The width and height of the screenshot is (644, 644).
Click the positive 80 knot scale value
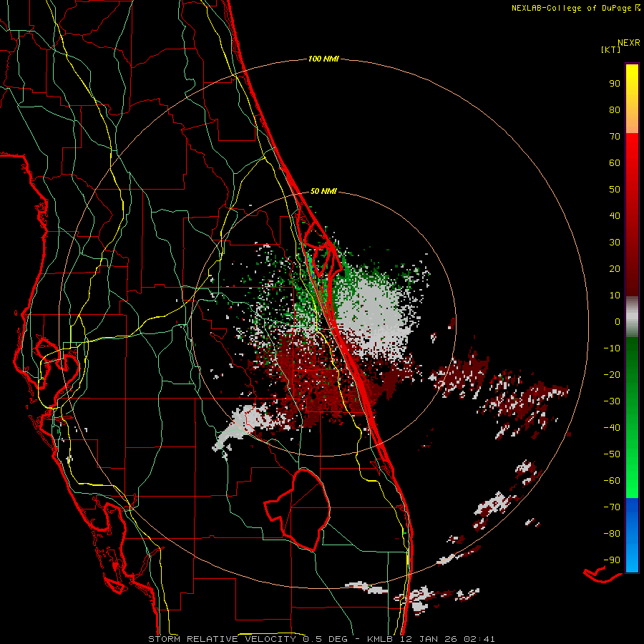615,110
